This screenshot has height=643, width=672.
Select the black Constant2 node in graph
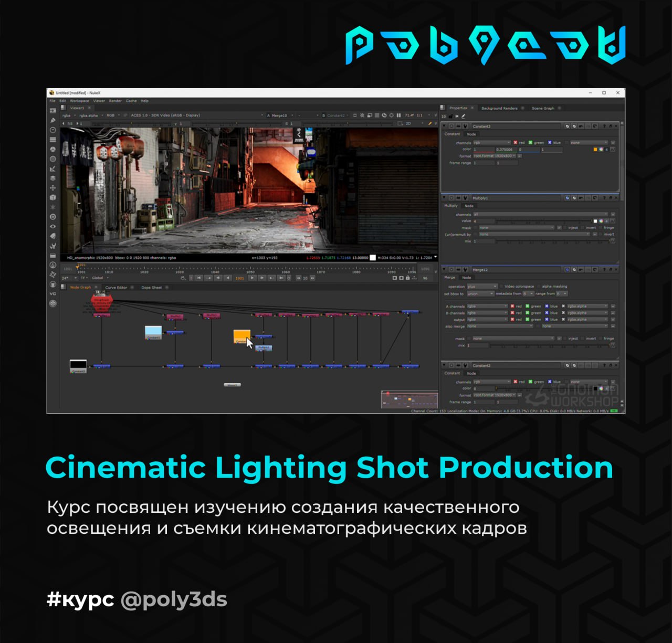click(78, 366)
